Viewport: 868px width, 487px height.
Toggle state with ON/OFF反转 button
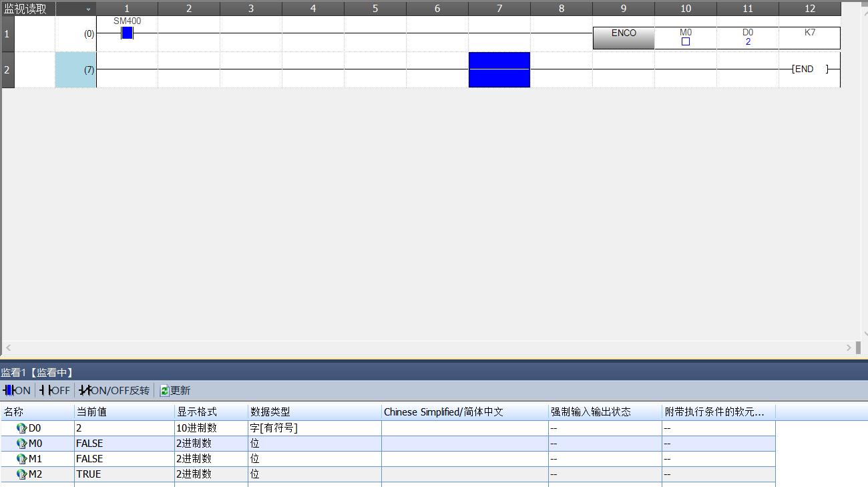pos(114,390)
